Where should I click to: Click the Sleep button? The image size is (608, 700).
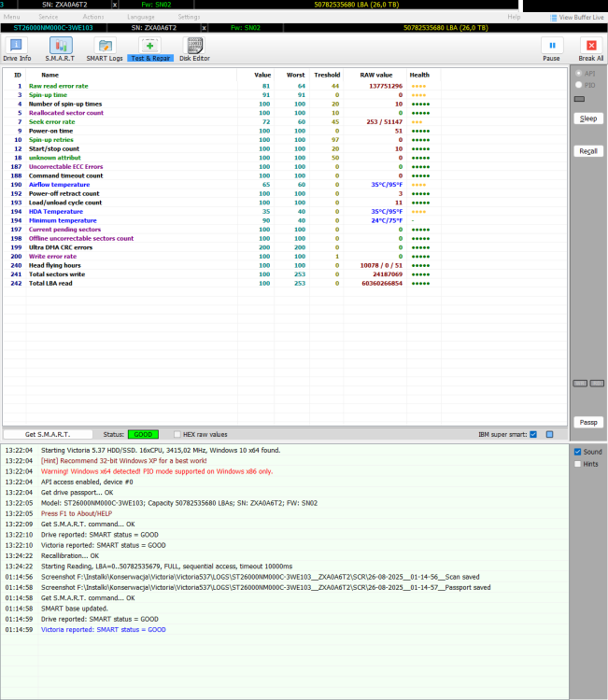click(588, 119)
